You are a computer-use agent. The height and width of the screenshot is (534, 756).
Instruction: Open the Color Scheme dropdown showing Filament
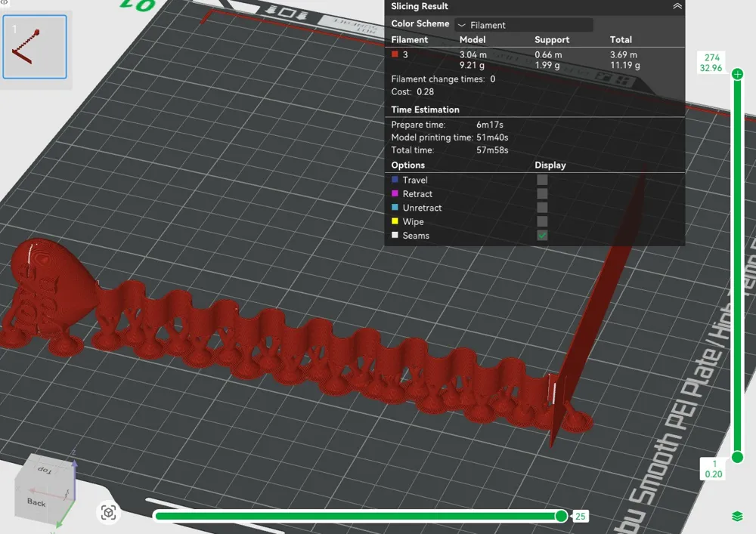(x=524, y=25)
